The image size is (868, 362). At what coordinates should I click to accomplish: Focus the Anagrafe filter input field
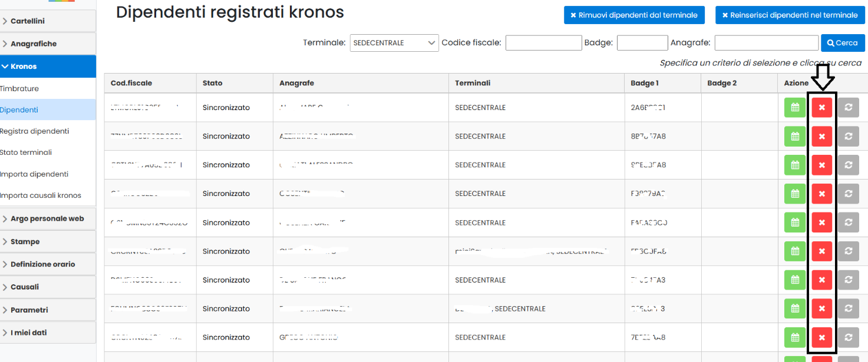pyautogui.click(x=767, y=43)
